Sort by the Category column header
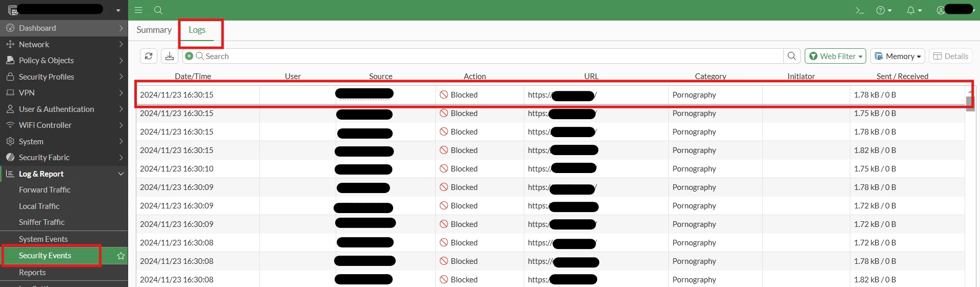Viewport: 980px width, 287px height. (710, 76)
